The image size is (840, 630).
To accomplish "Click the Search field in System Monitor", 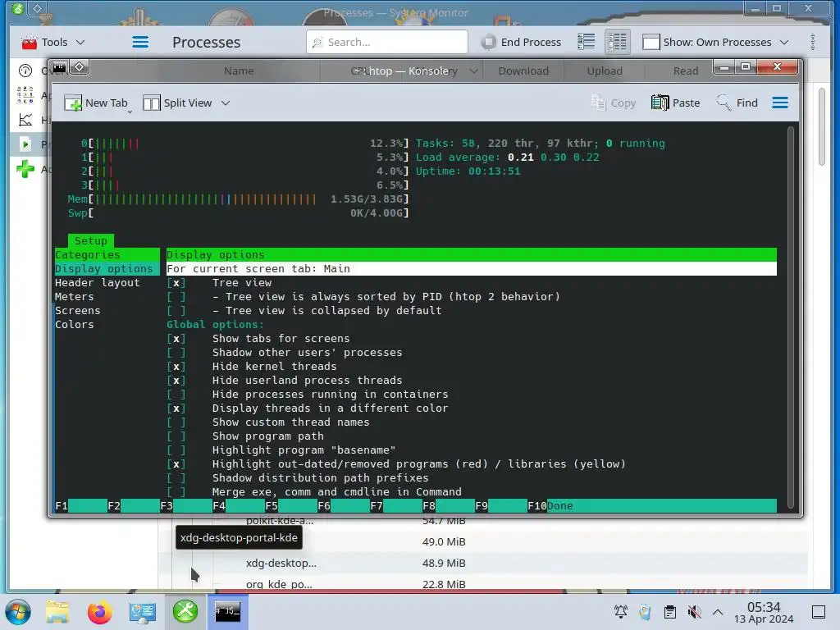I will (x=387, y=42).
